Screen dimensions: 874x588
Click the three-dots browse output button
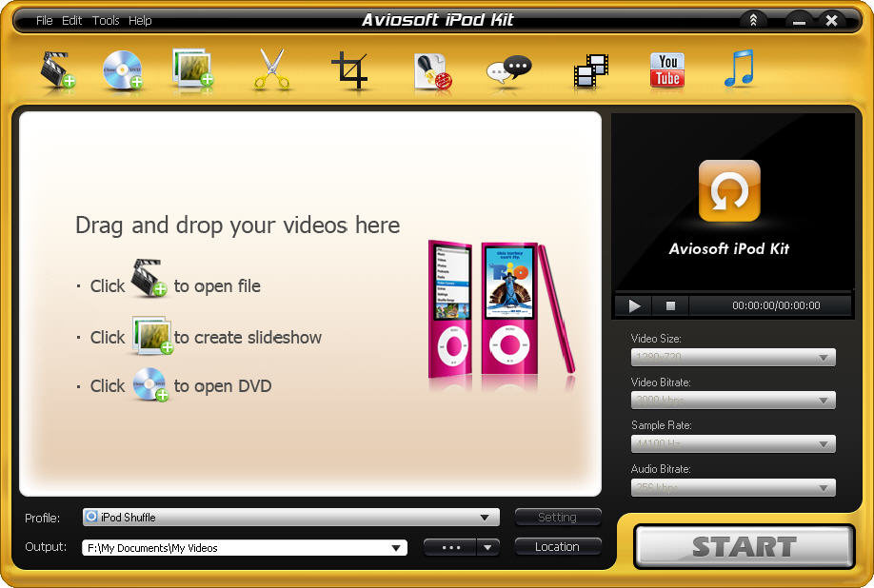450,547
